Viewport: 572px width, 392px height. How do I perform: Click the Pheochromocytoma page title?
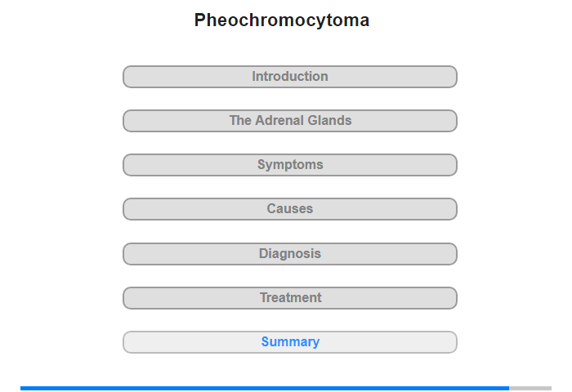[282, 20]
